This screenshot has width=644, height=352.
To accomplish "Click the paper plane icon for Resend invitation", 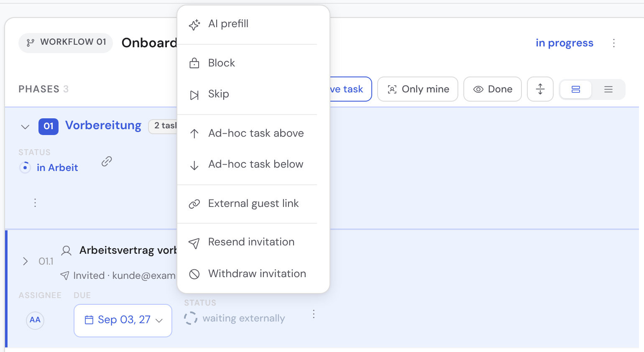I will [194, 243].
